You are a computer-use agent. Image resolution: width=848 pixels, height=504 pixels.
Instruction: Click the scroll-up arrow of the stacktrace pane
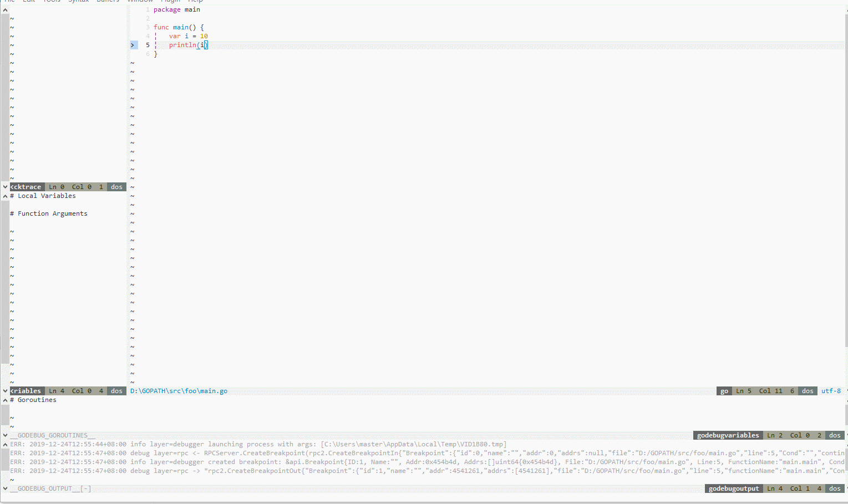point(5,9)
